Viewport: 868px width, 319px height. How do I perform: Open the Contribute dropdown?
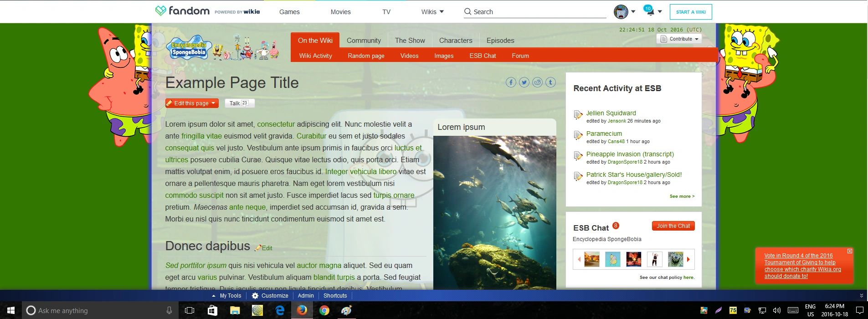[679, 39]
